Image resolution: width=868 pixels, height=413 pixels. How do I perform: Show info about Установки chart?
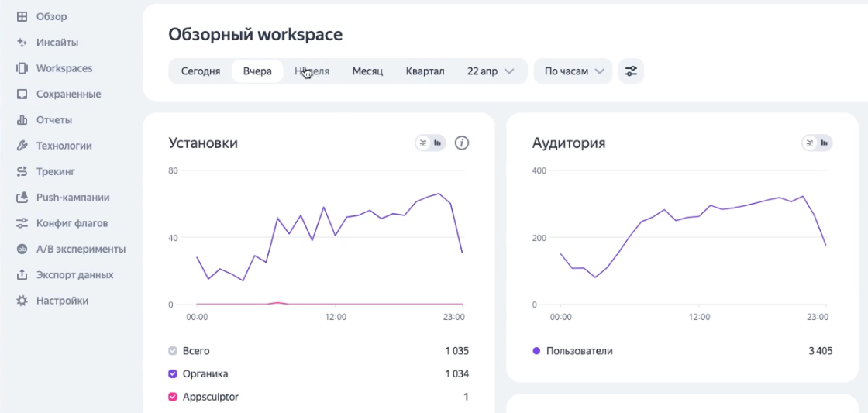coord(462,143)
